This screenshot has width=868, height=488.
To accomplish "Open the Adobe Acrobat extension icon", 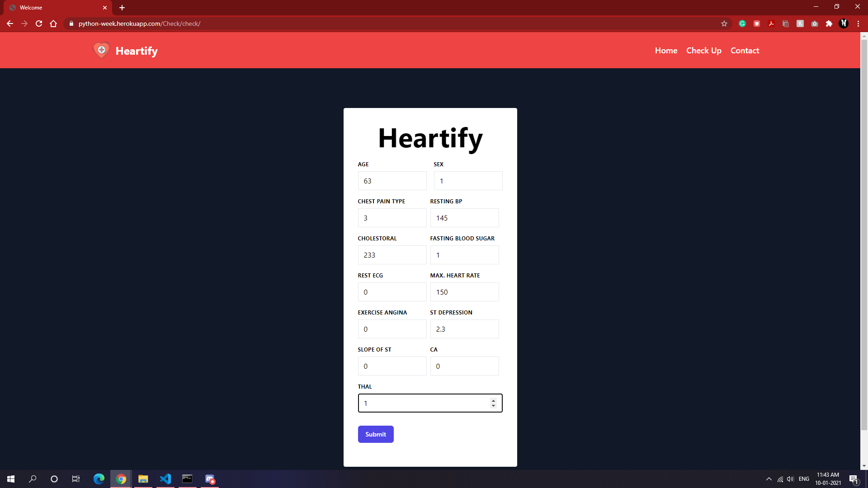I will [771, 23].
